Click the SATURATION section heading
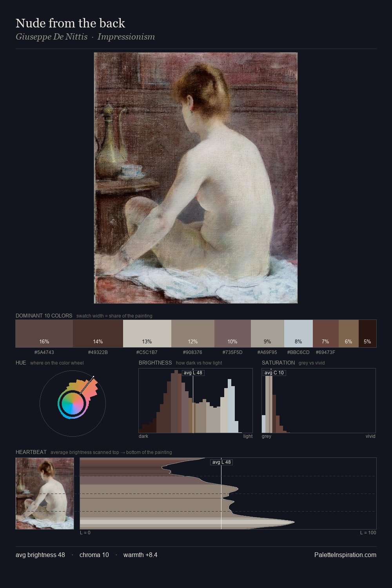Screen dimensions: 392x588 tap(278, 363)
